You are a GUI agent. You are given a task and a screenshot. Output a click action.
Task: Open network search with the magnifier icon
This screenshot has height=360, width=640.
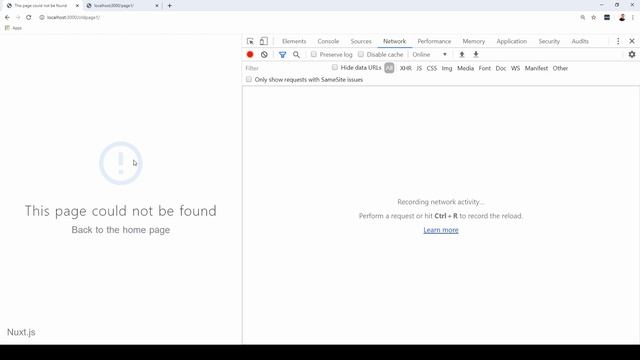tap(296, 54)
